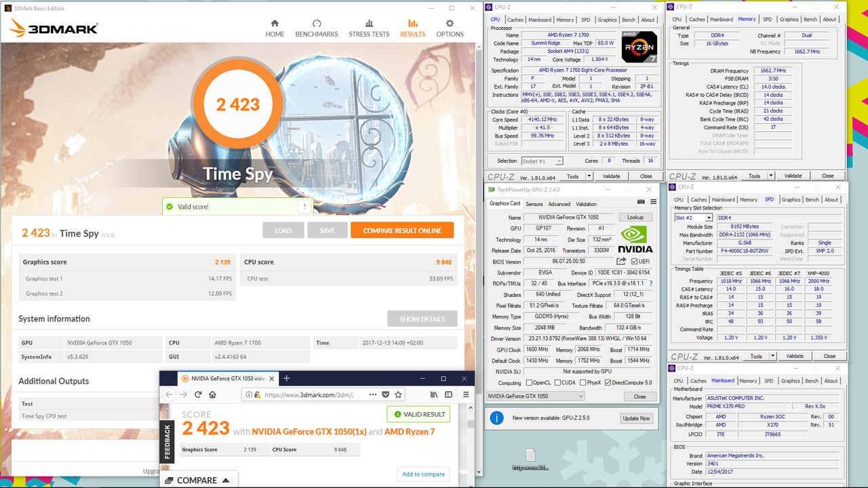The width and height of the screenshot is (868, 488).
Task: Save page to Pocket
Action: [x=386, y=394]
